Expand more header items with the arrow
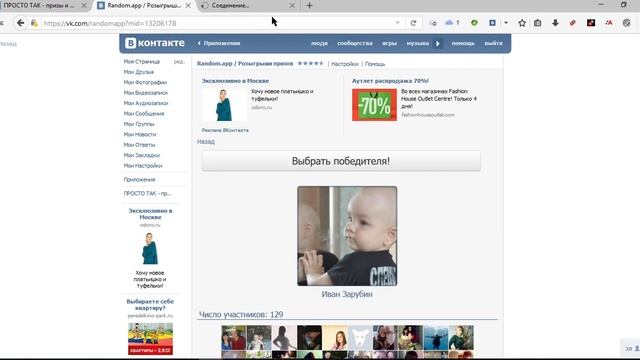 click(x=438, y=43)
